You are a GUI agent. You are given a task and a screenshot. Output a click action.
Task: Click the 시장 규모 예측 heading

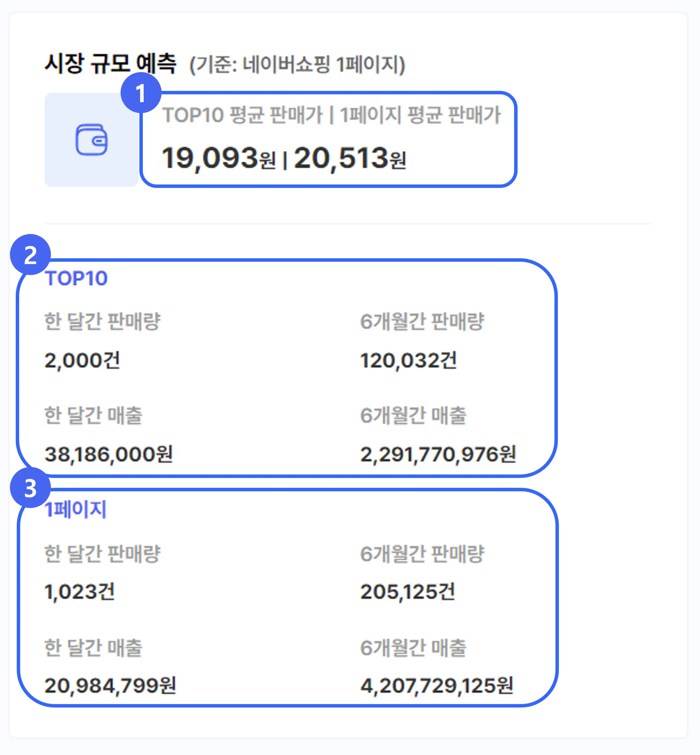[110, 63]
